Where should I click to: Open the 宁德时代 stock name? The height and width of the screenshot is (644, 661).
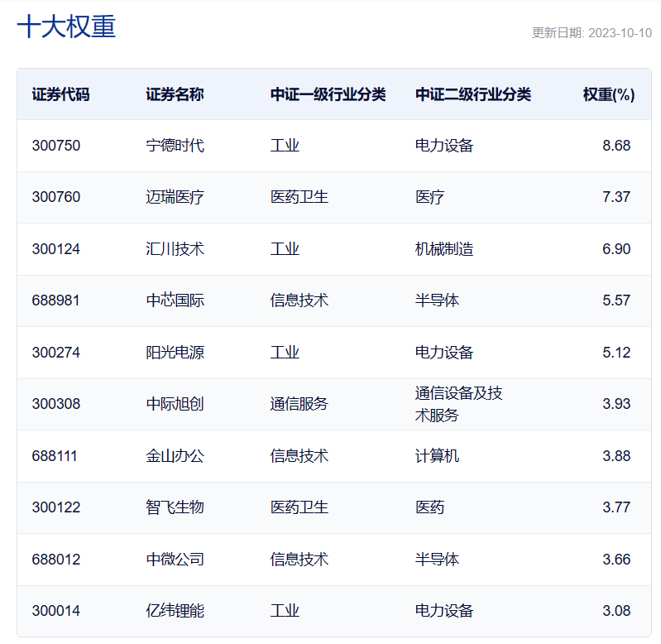(175, 146)
